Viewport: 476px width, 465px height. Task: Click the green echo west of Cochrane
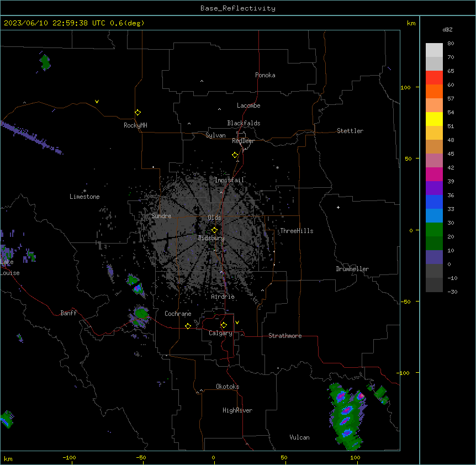[x=140, y=316]
